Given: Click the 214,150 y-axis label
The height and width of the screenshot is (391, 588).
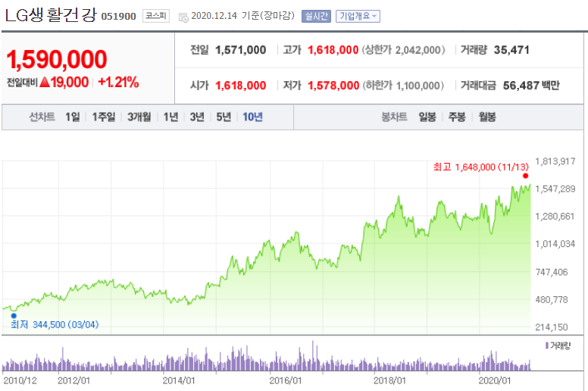Looking at the screenshot, I should click(x=552, y=327).
